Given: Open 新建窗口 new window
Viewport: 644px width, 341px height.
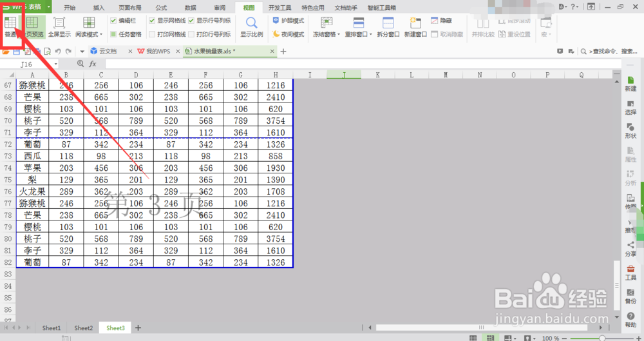Looking at the screenshot, I should click(x=415, y=27).
